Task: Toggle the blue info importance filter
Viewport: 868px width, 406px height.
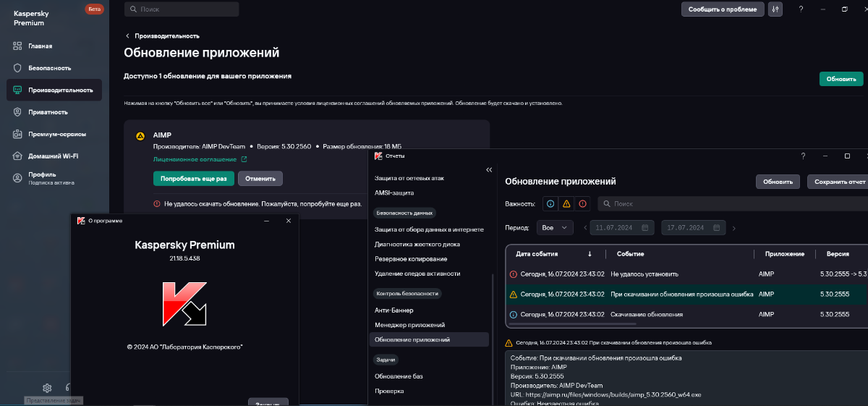Action: pyautogui.click(x=551, y=204)
